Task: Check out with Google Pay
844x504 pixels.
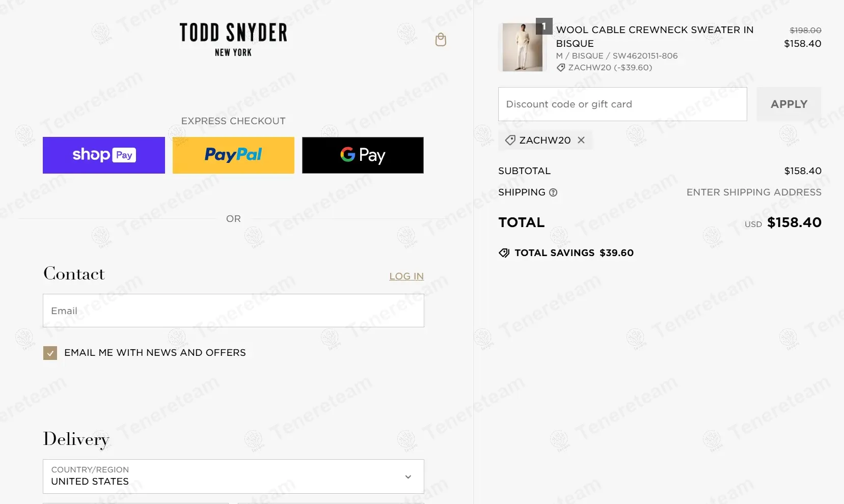Action: tap(363, 155)
